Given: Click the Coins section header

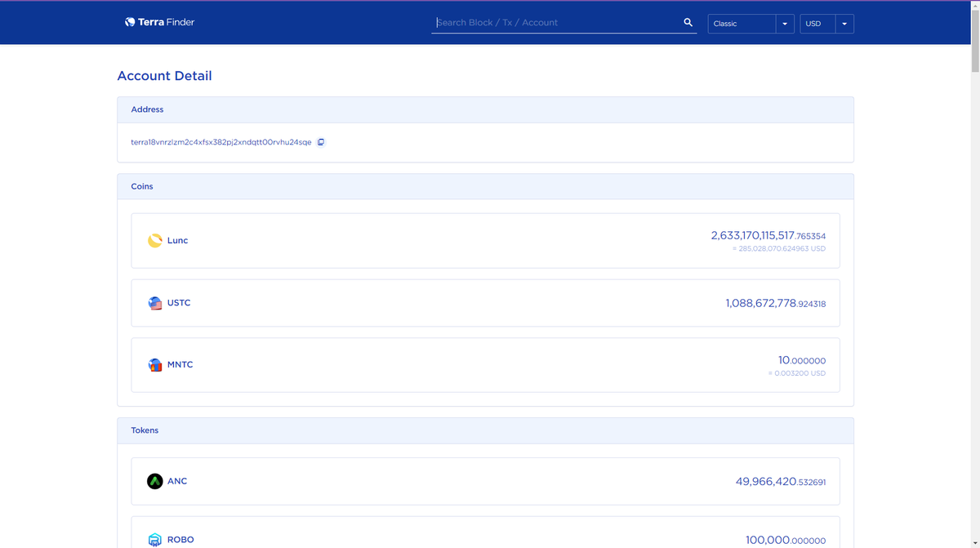Looking at the screenshot, I should click(485, 186).
